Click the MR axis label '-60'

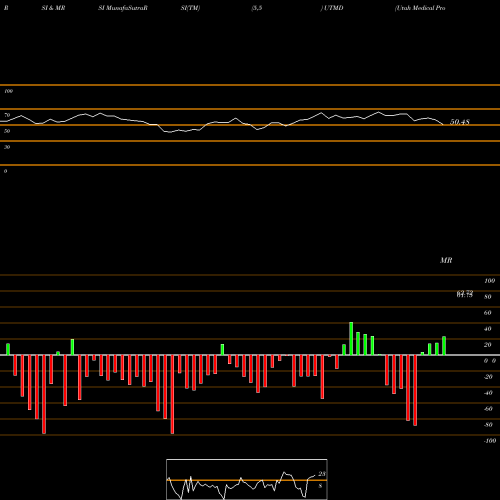(x=488, y=409)
